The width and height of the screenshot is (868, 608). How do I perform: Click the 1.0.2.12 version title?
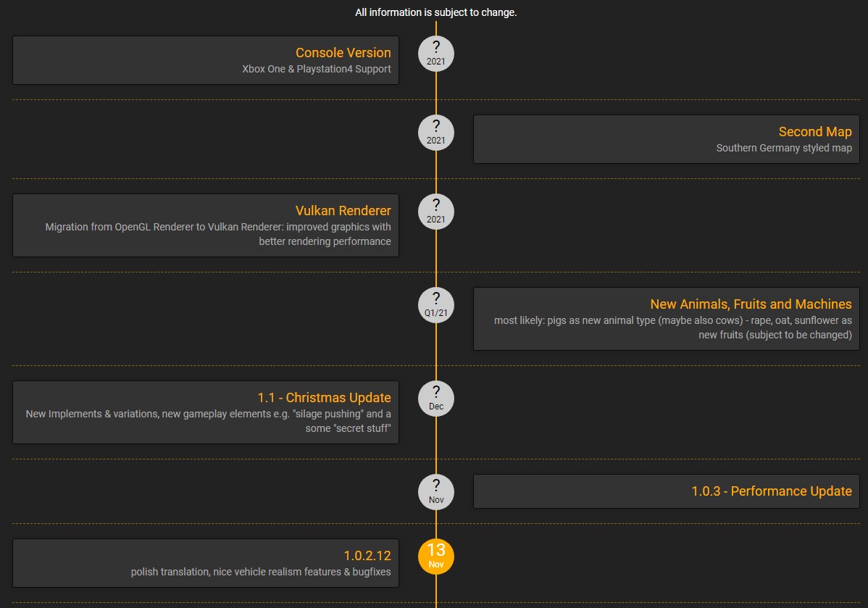tap(367, 555)
